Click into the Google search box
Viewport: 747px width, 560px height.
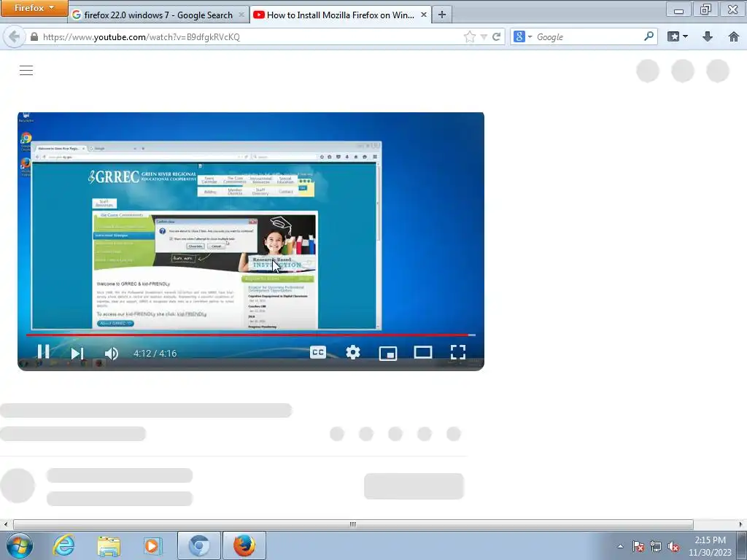(589, 36)
